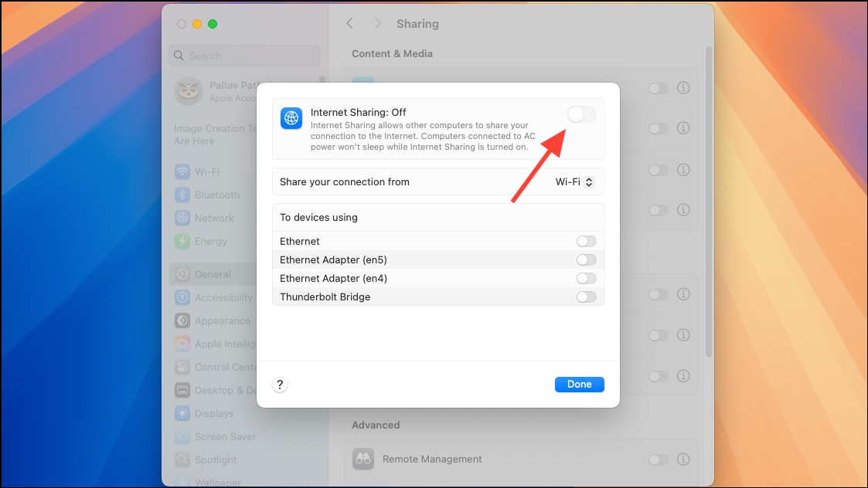The height and width of the screenshot is (488, 868).
Task: Select the Bluetooth sidebar icon
Action: pos(182,195)
